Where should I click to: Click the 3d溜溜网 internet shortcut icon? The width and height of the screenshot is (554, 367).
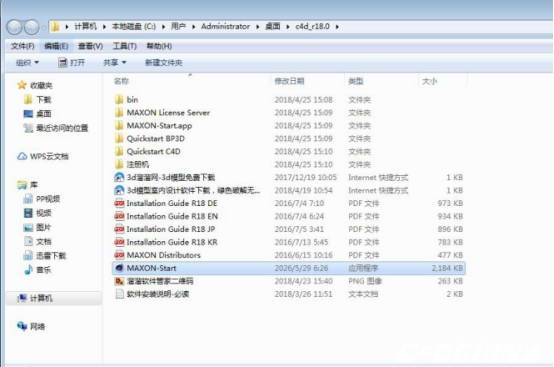pos(119,177)
